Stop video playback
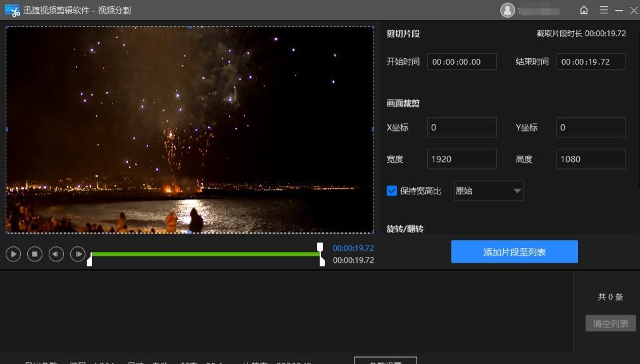The image size is (640, 364). [35, 254]
